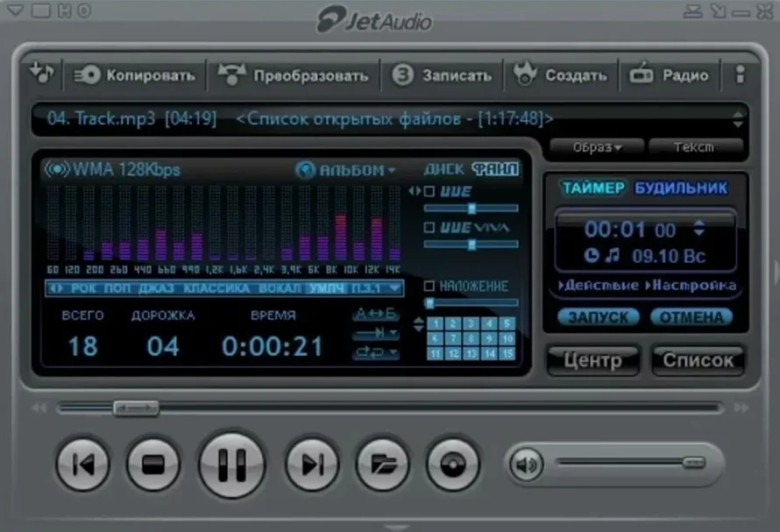Select track 5 in the numbered track grid

(507, 323)
